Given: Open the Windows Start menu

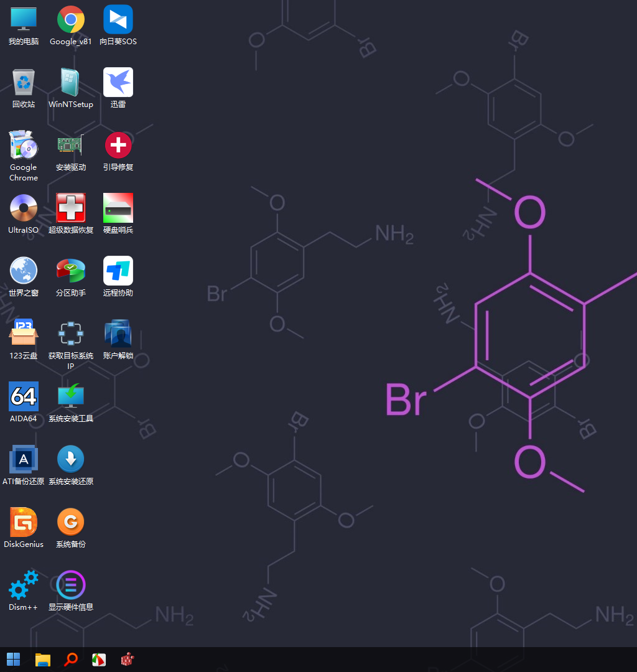Looking at the screenshot, I should 13,659.
